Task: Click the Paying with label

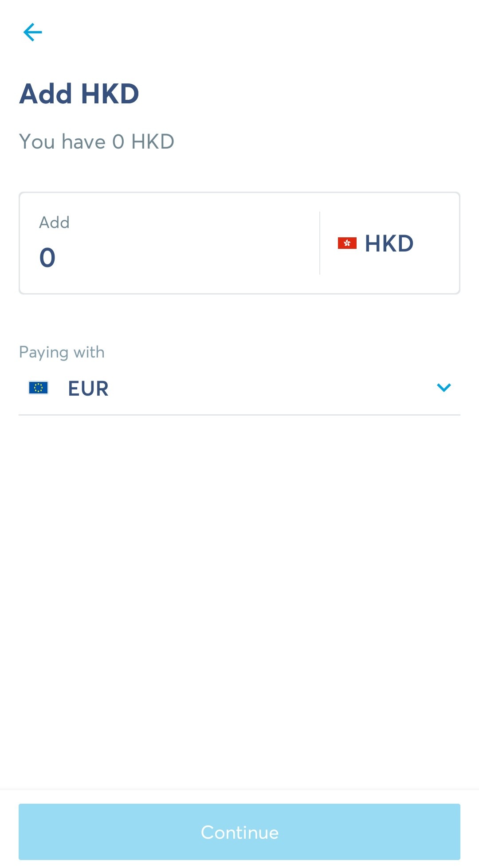Action: (62, 352)
